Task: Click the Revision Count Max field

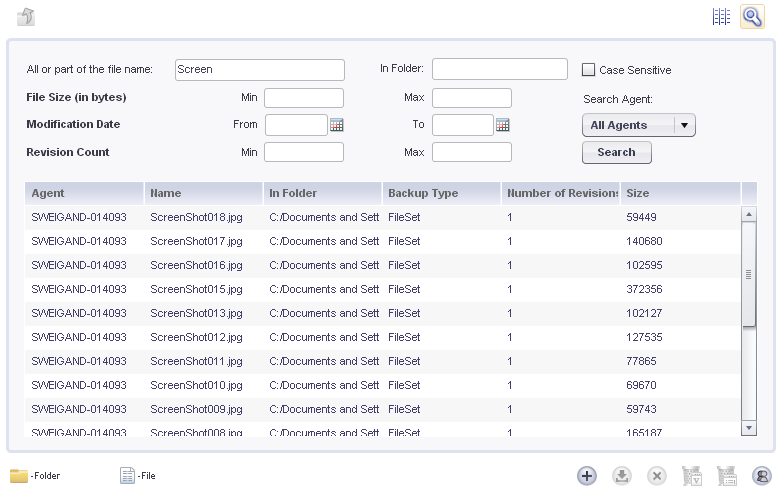Action: pos(472,152)
